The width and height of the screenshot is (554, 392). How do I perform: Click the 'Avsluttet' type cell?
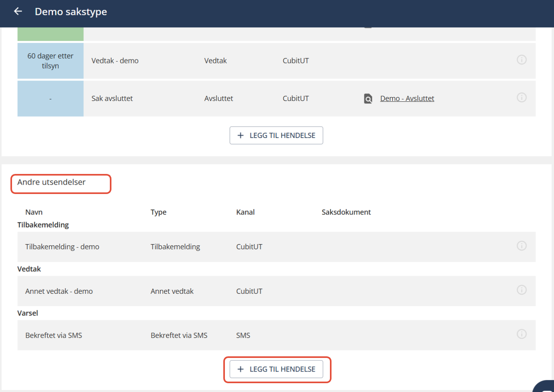218,99
